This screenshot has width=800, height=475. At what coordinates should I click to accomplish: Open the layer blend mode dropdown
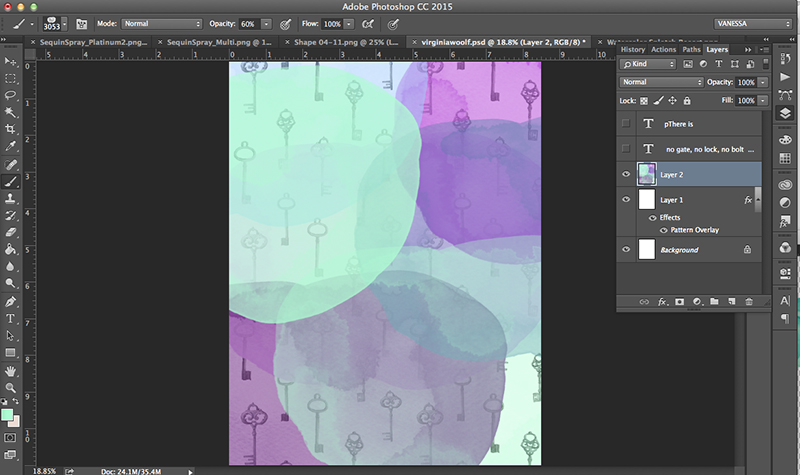(x=662, y=82)
